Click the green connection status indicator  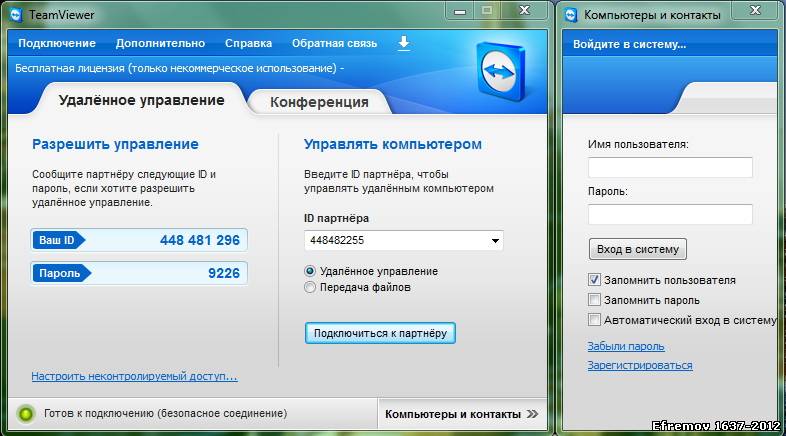(x=26, y=414)
